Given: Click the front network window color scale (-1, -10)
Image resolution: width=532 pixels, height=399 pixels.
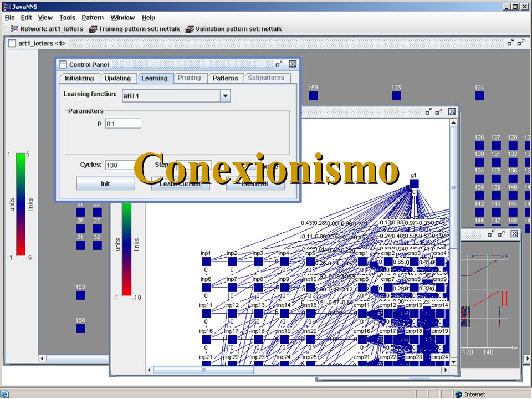Looking at the screenshot, I should 126,249.
